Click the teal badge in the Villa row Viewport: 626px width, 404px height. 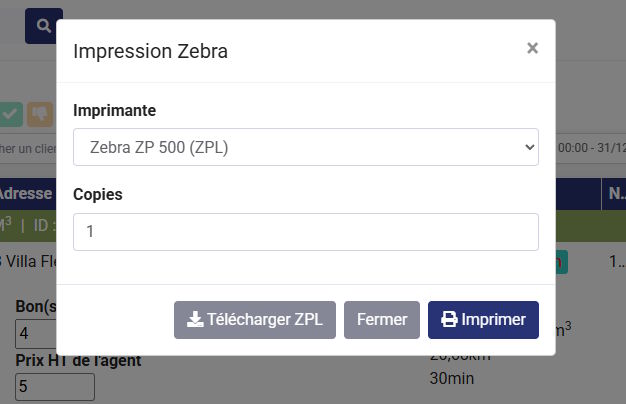(x=562, y=262)
